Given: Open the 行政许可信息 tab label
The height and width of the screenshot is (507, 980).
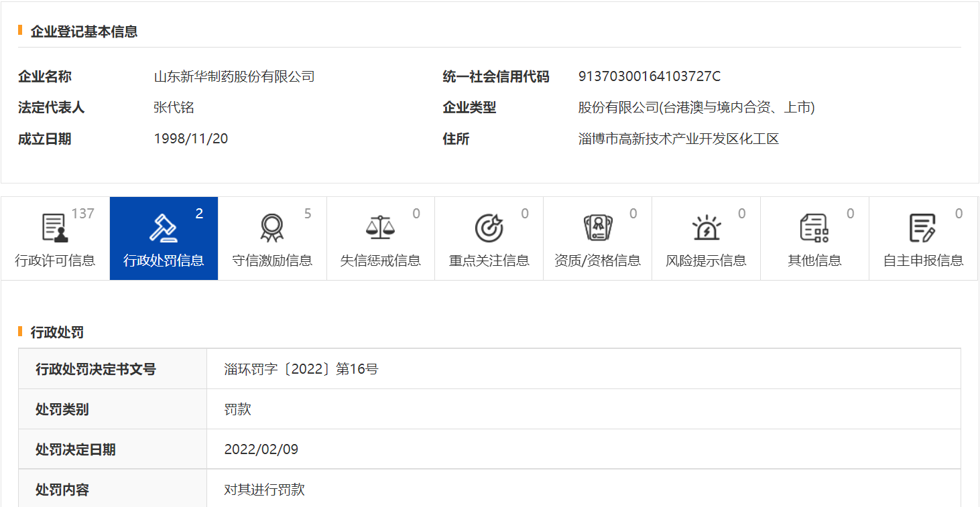Looking at the screenshot, I should pos(55,261).
